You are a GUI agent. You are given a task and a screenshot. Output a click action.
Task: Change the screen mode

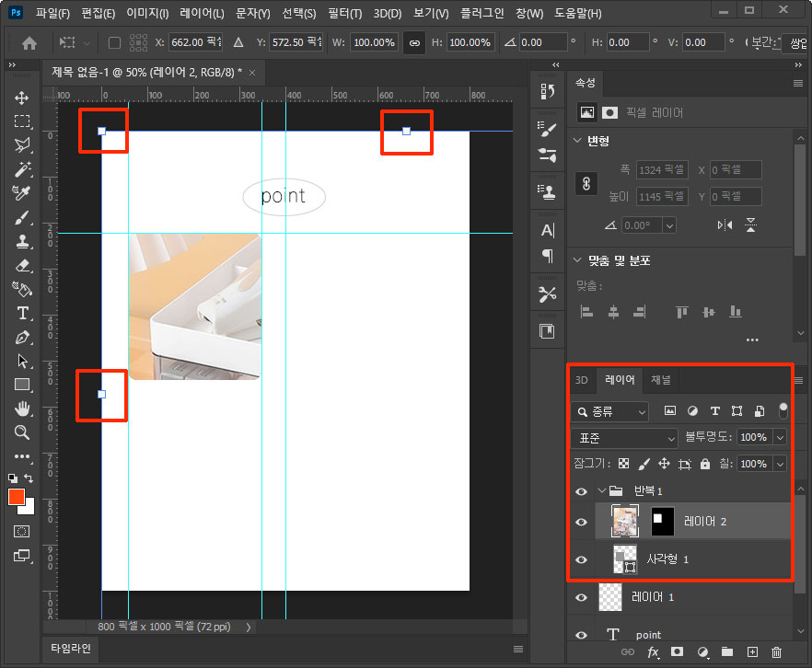pos(22,556)
